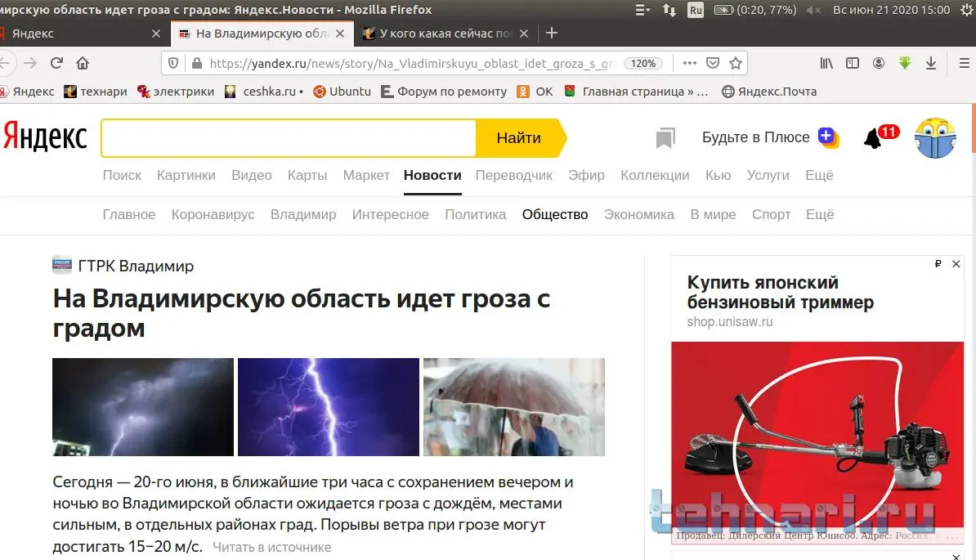Open Переводчик service tab
Screen dimensions: 976x560
pyautogui.click(x=513, y=176)
